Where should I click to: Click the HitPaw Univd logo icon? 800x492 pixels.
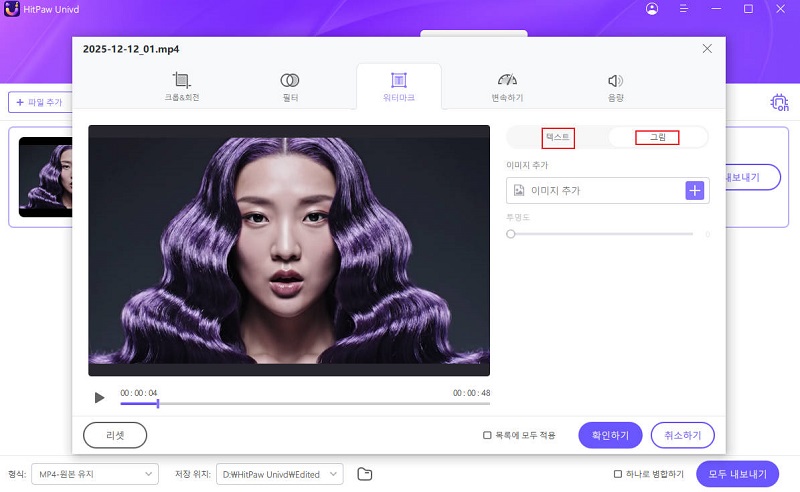click(11, 9)
